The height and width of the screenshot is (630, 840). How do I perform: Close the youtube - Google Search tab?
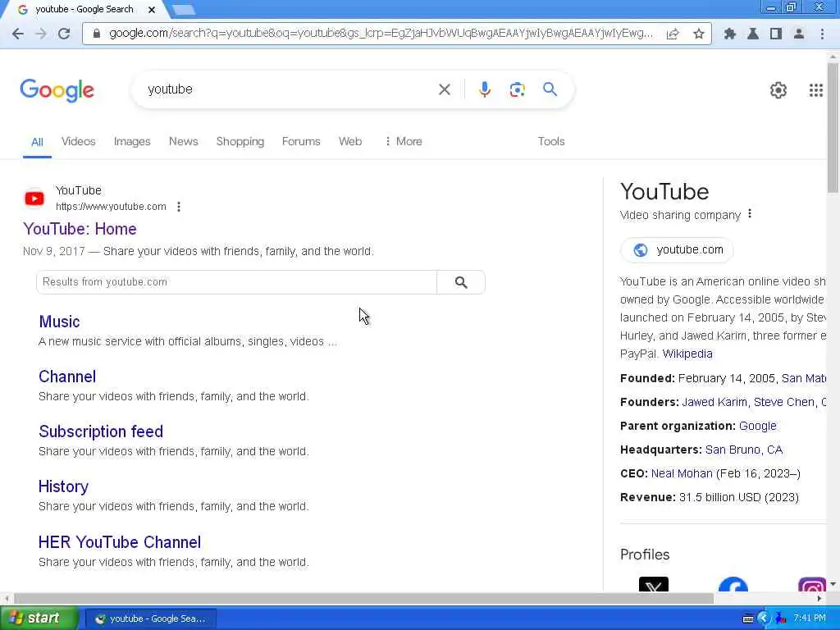[152, 10]
